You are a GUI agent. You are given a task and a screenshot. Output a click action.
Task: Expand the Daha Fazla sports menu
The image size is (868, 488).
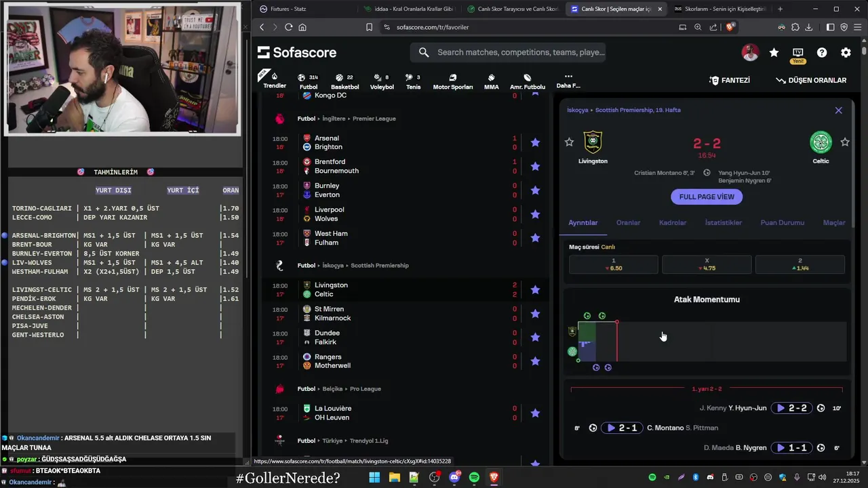tap(568, 81)
